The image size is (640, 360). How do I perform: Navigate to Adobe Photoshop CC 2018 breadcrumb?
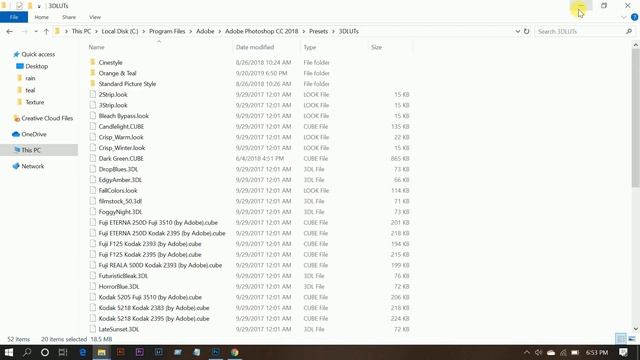point(262,31)
